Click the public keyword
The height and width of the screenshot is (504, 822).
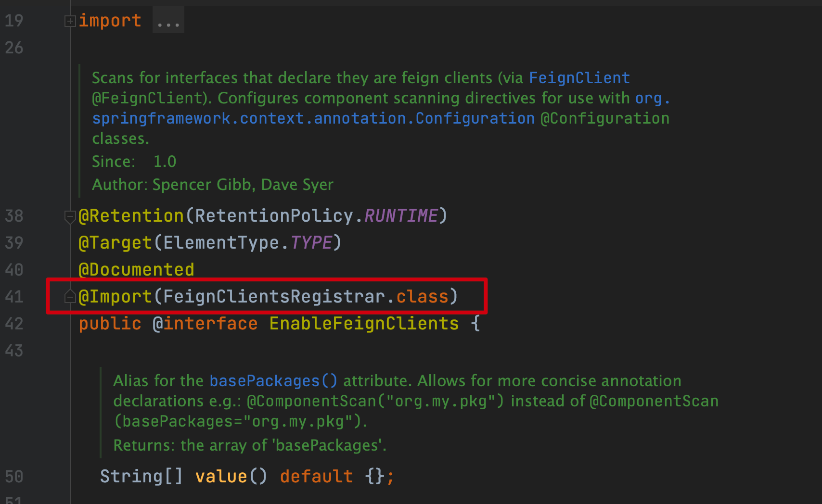(x=110, y=324)
